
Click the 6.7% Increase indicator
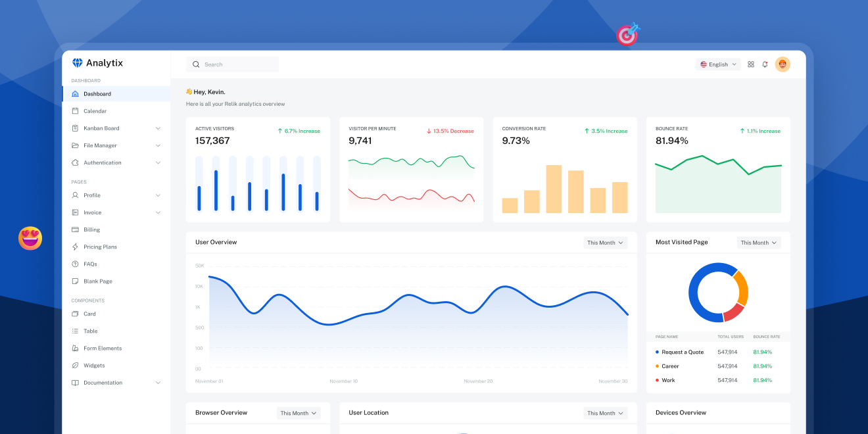299,131
